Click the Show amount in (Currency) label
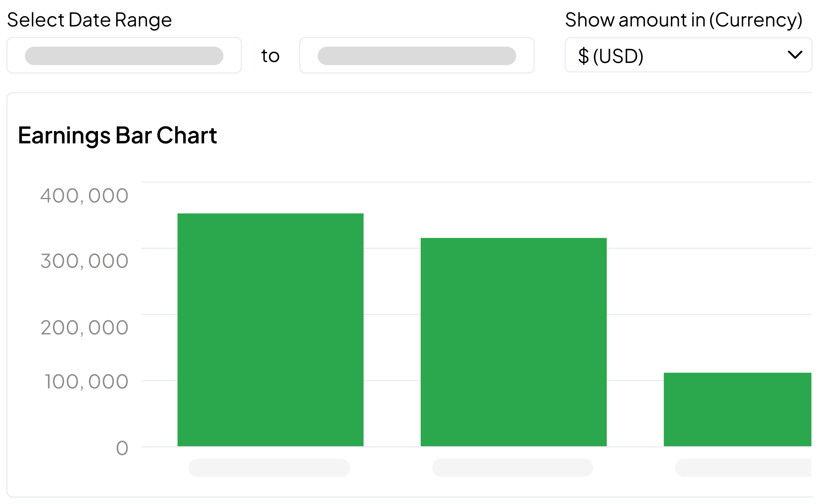Image resolution: width=819 pixels, height=504 pixels. pyautogui.click(x=688, y=20)
